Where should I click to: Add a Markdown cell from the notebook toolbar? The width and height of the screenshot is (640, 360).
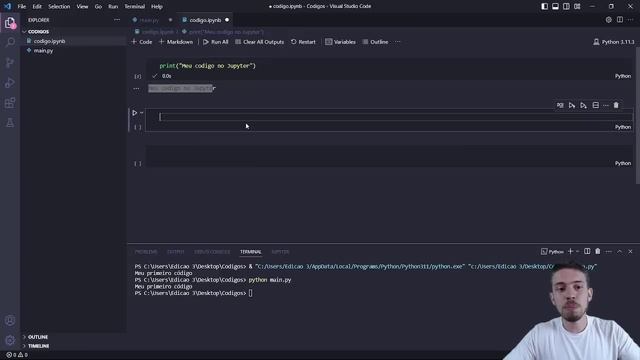(x=176, y=42)
